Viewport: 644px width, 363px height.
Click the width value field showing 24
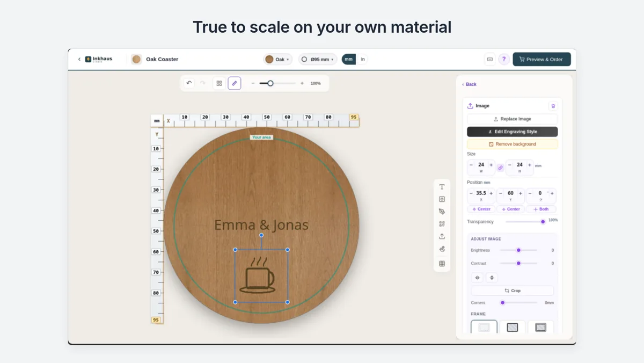coord(481,165)
